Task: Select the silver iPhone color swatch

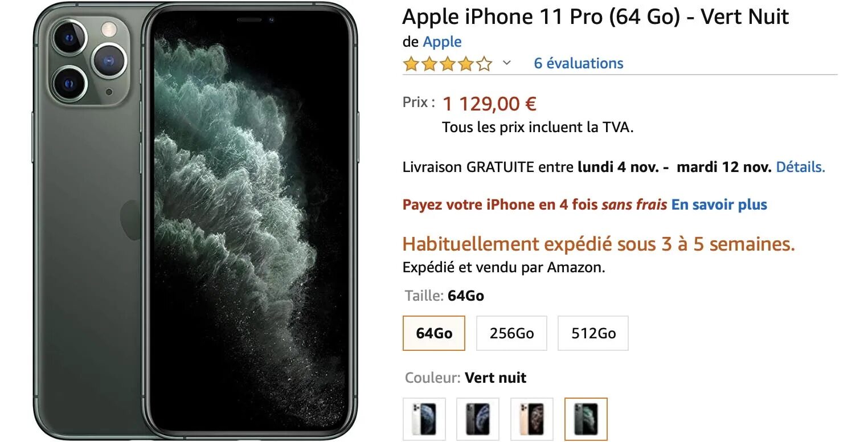Action: click(x=424, y=419)
